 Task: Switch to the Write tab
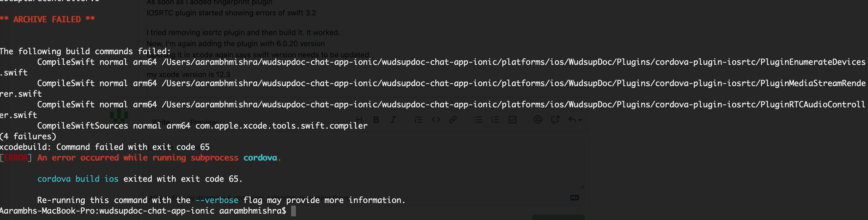tap(161, 122)
